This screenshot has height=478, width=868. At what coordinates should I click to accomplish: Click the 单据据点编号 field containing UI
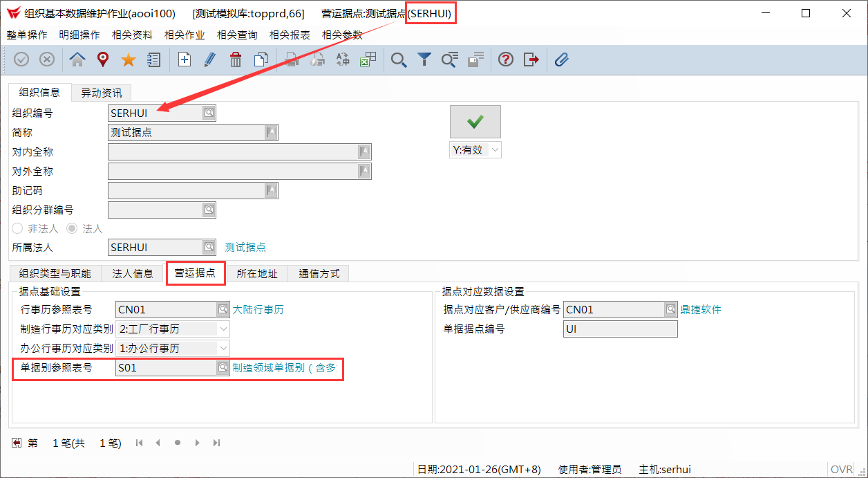621,329
